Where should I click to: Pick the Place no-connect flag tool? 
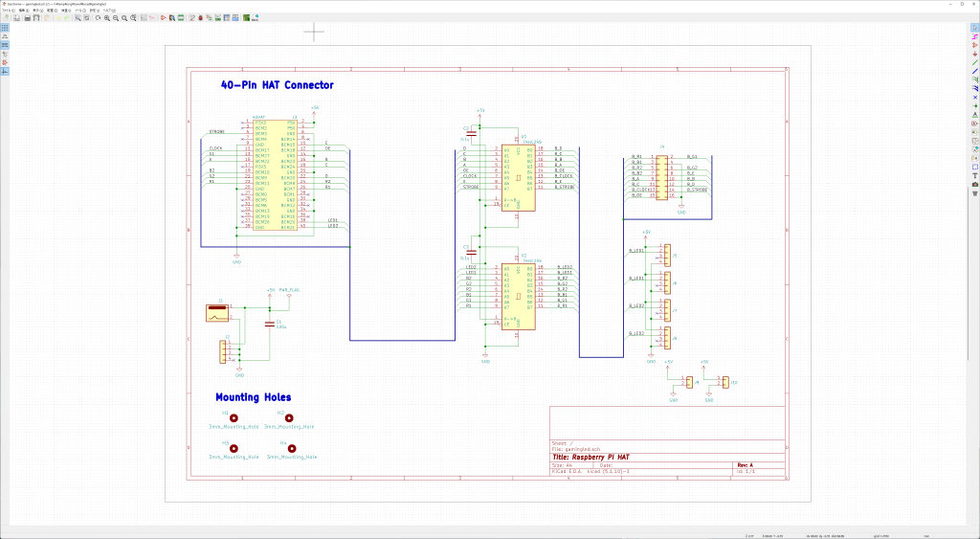tap(974, 97)
